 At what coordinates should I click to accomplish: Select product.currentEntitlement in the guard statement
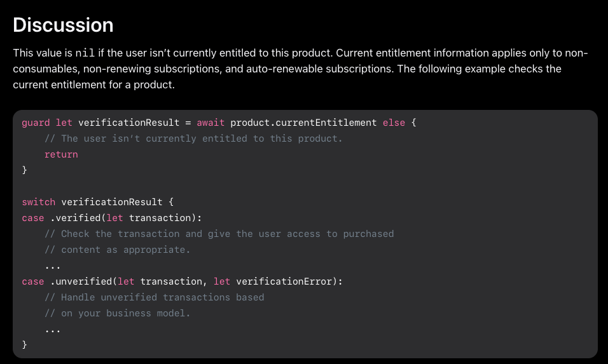coord(303,123)
